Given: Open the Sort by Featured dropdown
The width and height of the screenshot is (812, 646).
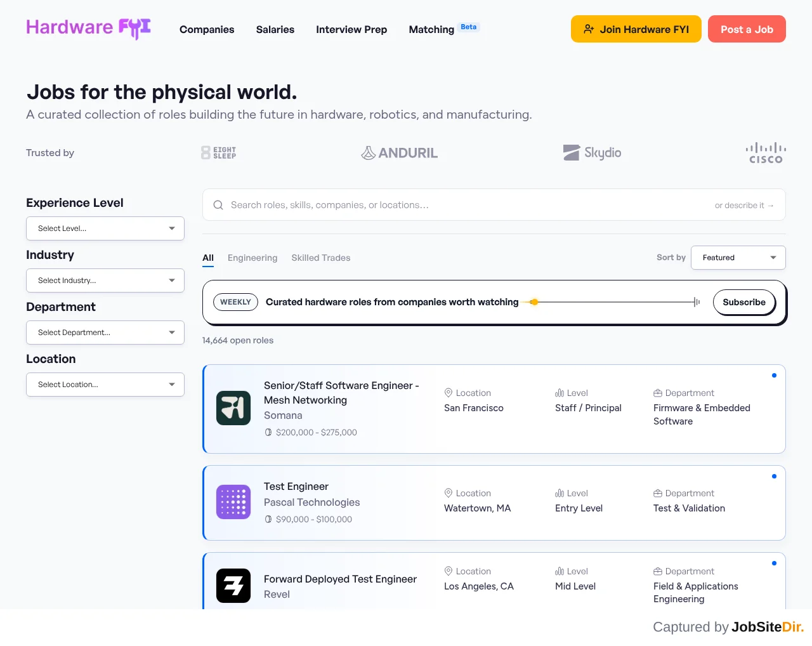Looking at the screenshot, I should click(738, 258).
